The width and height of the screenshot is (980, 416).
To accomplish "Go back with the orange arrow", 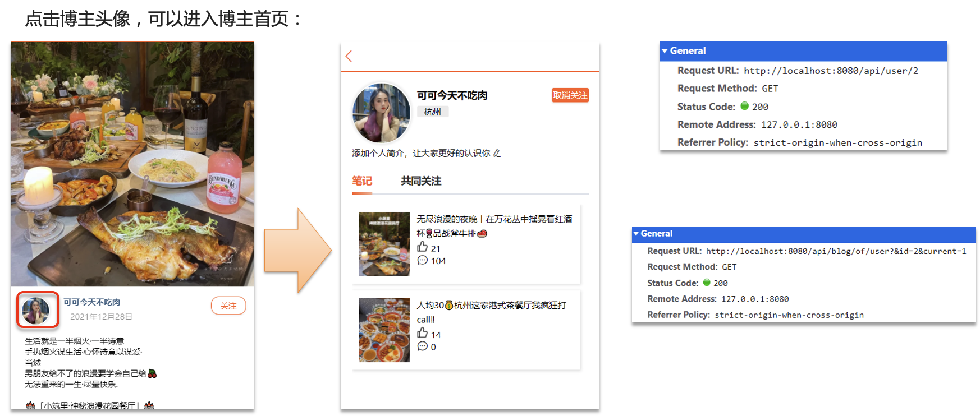I will 349,56.
